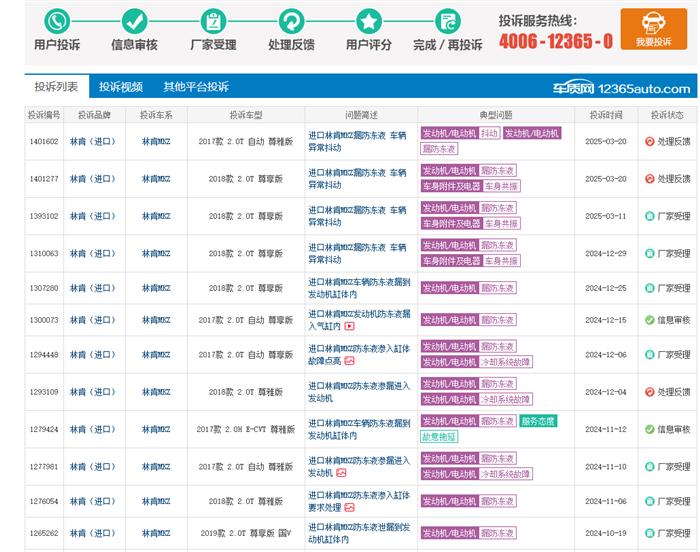700x552 pixels.
Task: Click green 信息审核 status icon for complaint 1279424
Action: click(650, 429)
